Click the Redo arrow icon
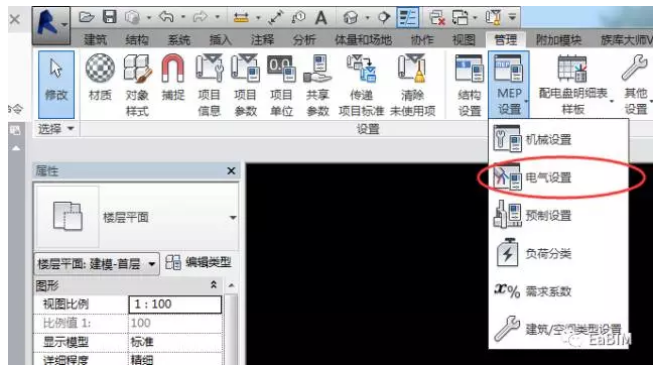This screenshot has width=657, height=367. pyautogui.click(x=200, y=17)
